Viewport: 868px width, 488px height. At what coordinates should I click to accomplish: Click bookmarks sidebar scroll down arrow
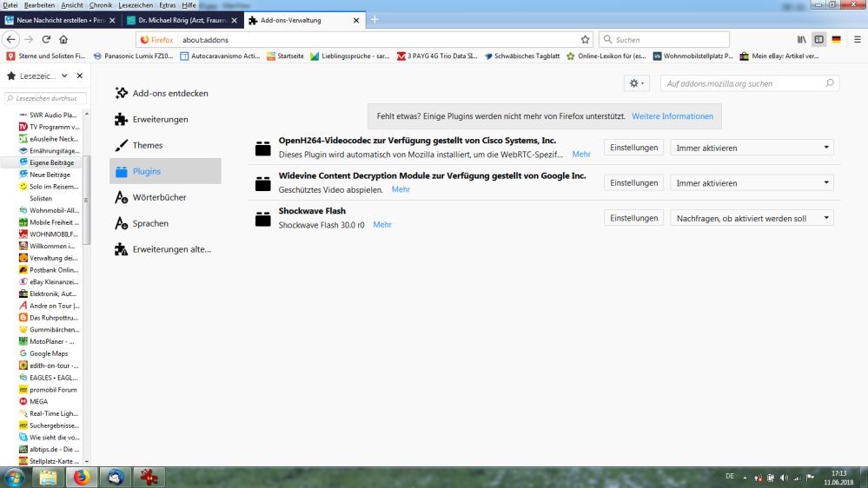[86, 461]
